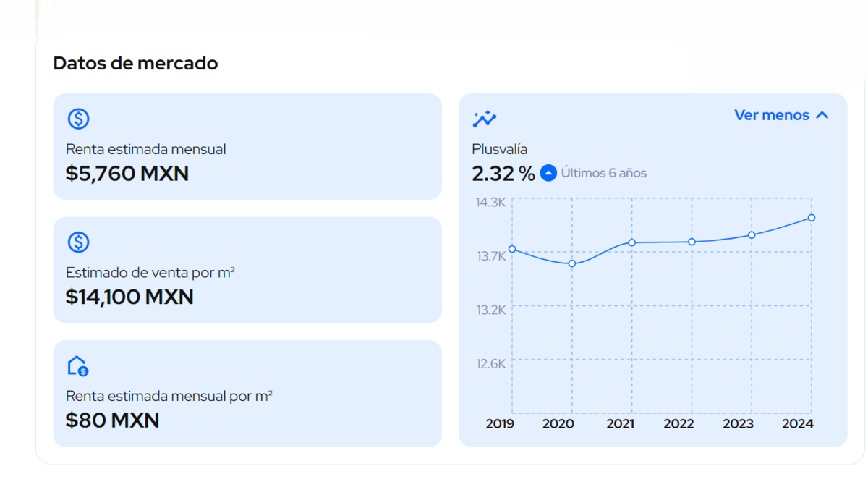Click the $5,760 MXN rent value
This screenshot has height=495, width=868.
coord(127,174)
